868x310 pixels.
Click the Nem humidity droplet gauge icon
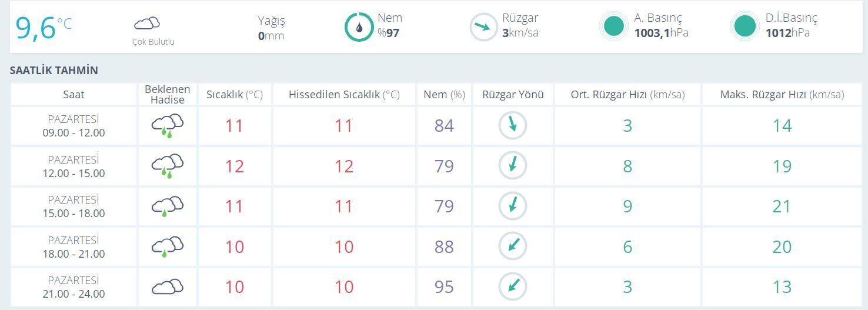click(359, 27)
